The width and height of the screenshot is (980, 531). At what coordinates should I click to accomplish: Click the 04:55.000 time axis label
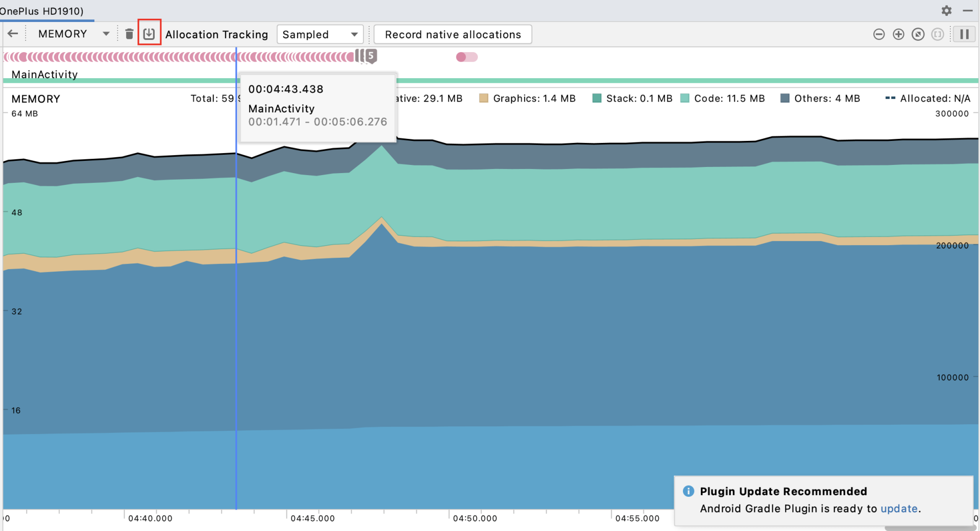(x=637, y=518)
